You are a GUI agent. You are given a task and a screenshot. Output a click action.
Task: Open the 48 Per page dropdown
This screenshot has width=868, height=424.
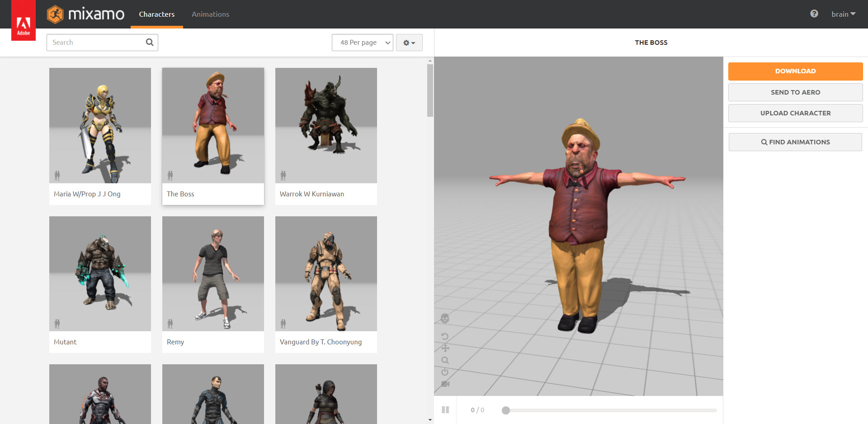[x=363, y=43]
